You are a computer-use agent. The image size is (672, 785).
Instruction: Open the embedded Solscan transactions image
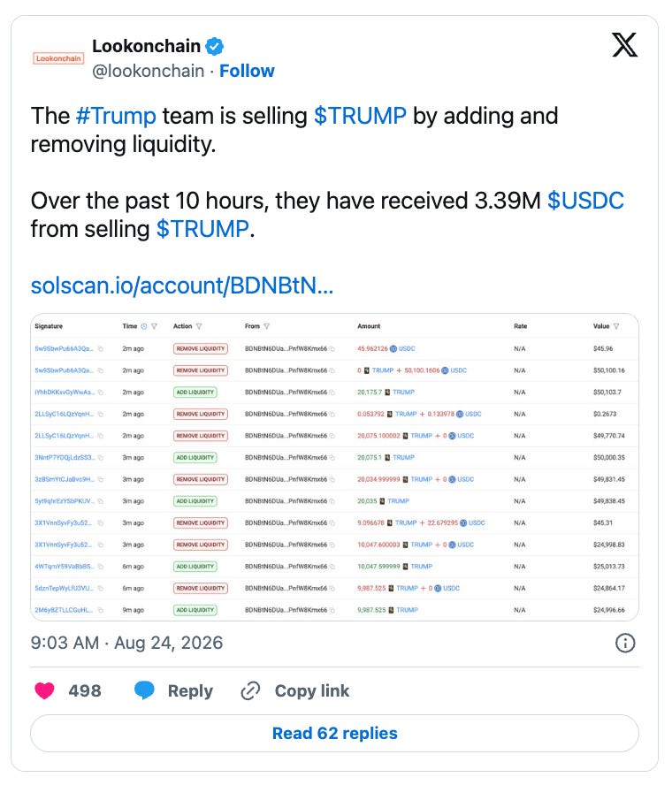[x=334, y=467]
